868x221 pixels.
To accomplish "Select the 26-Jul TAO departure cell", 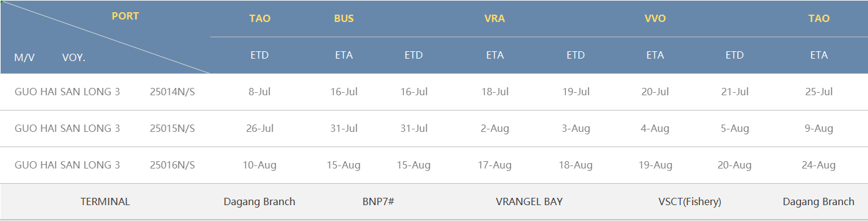I will (x=259, y=128).
